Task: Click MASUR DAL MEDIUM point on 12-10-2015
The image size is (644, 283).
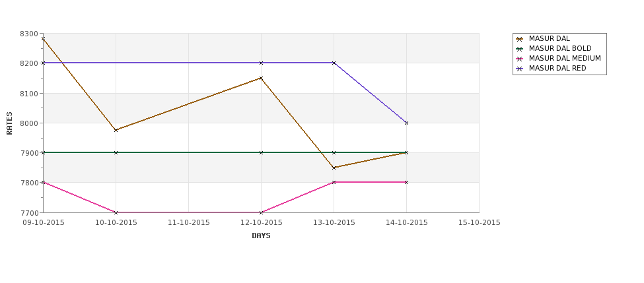Action: [261, 212]
